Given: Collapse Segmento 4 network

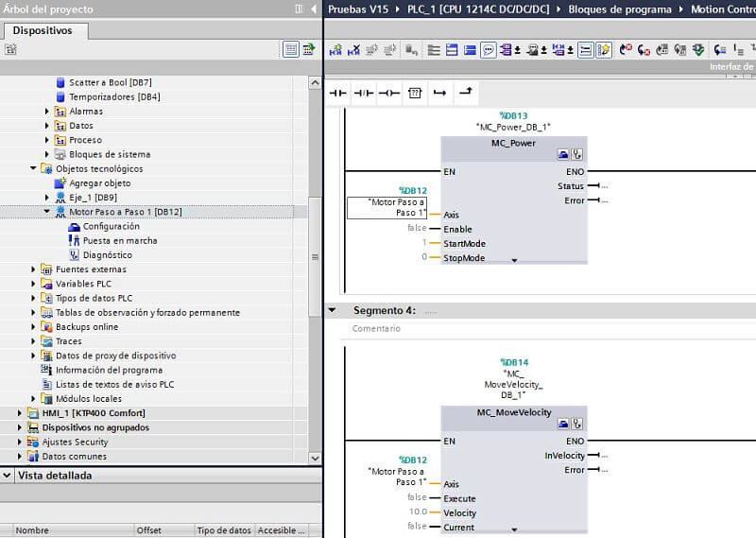Looking at the screenshot, I should tap(332, 310).
